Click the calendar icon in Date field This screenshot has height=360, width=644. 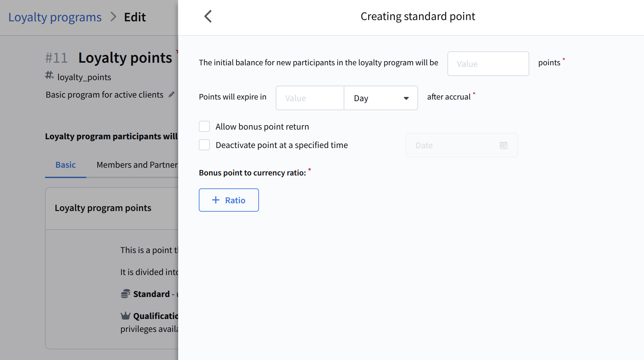pyautogui.click(x=503, y=145)
